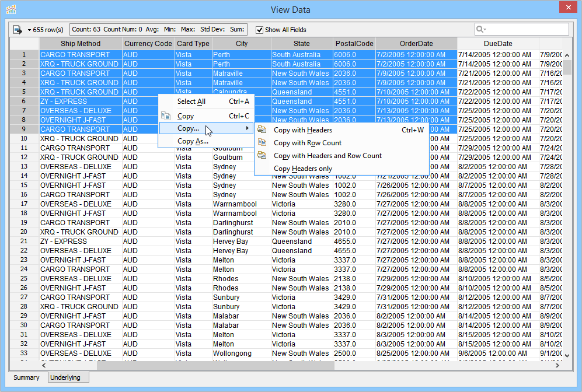
Task: Select row header number 33
Action: click(x=24, y=353)
